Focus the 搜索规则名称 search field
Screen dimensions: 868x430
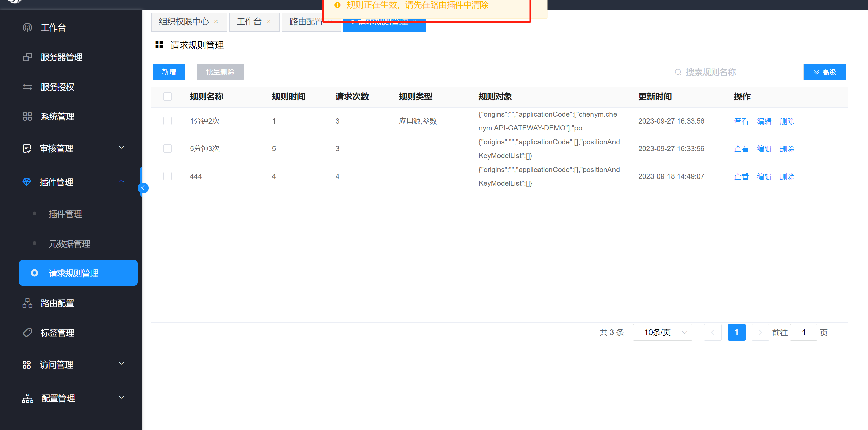[736, 72]
